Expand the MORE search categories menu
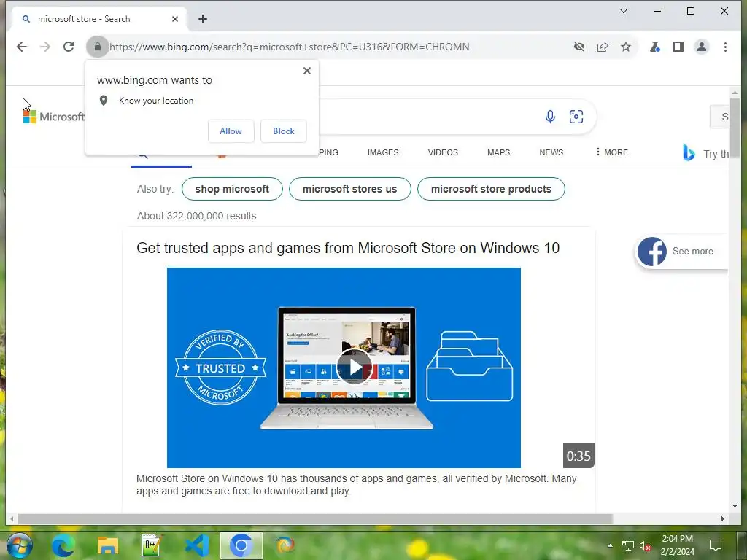Viewport: 747px width, 560px height. (612, 152)
